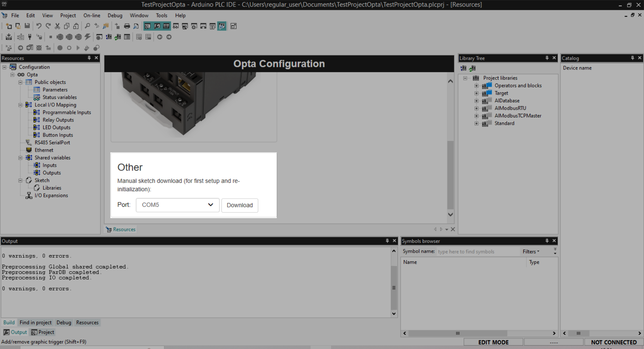The width and height of the screenshot is (644, 349).
Task: Expand the Operators and blocks library
Action: pyautogui.click(x=476, y=86)
